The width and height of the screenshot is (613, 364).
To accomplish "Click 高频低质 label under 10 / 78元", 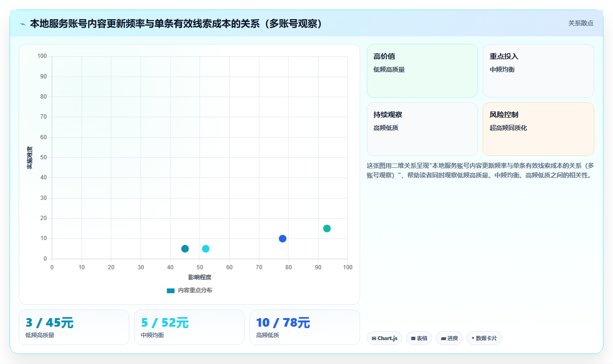I will tap(268, 335).
